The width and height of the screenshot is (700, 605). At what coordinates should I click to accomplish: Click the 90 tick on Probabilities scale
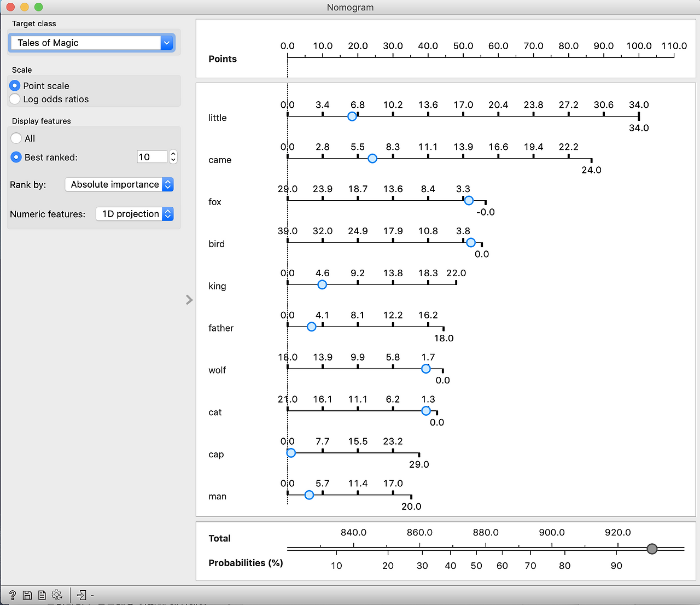(616, 566)
